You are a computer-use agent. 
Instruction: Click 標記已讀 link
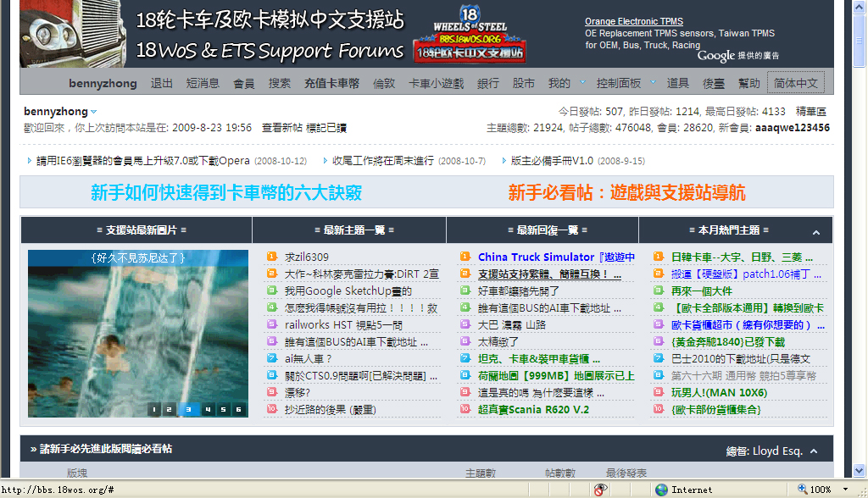[326, 128]
